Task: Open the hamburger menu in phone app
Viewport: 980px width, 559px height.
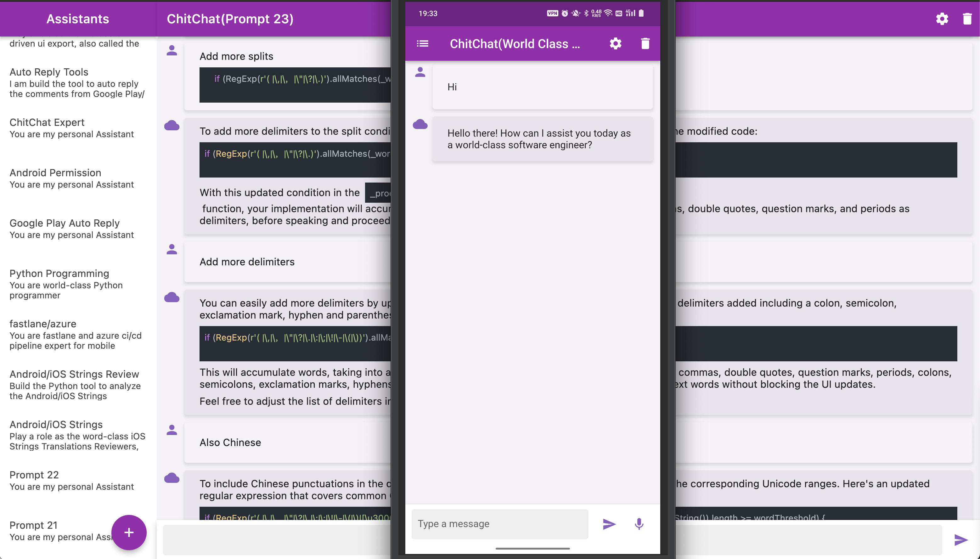Action: click(x=422, y=43)
